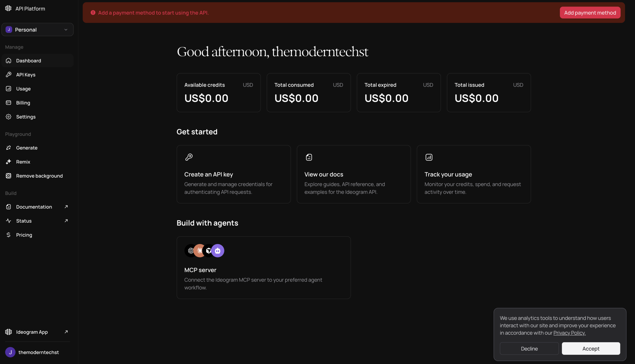Click the purple robot logo in the MCP server card

[218, 250]
